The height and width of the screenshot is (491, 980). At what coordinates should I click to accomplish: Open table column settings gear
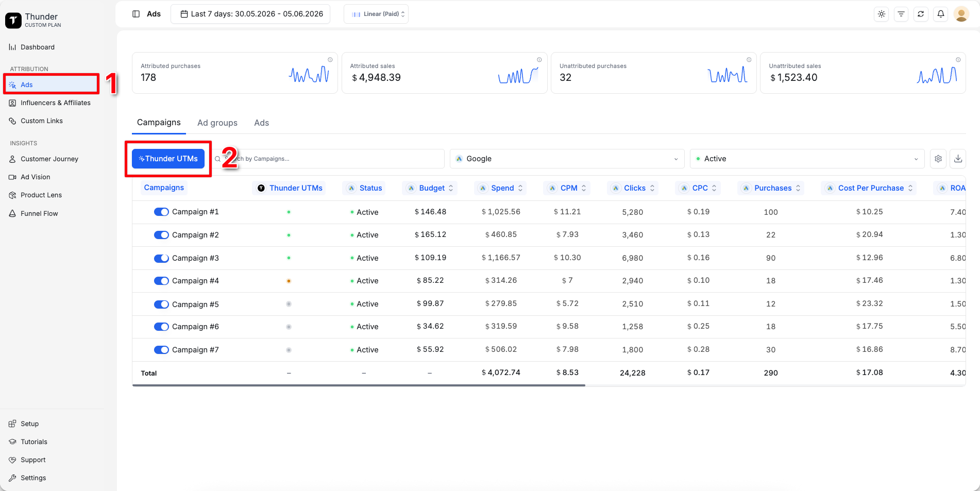point(938,159)
